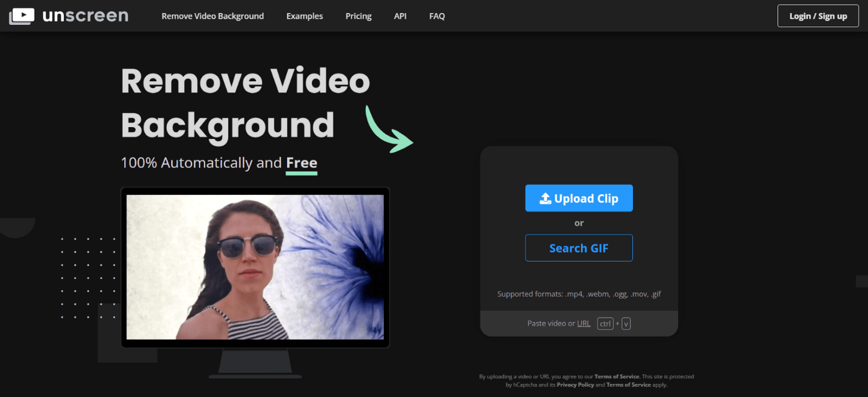Open the hCaptcha Terms of Service link
This screenshot has height=397, width=868.
629,385
